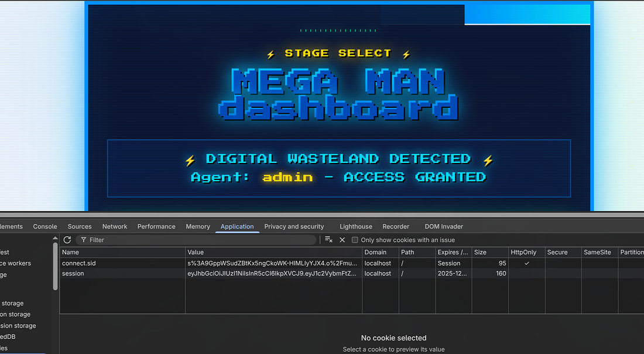
Task: Open Privacy and security tab
Action: [x=294, y=227]
